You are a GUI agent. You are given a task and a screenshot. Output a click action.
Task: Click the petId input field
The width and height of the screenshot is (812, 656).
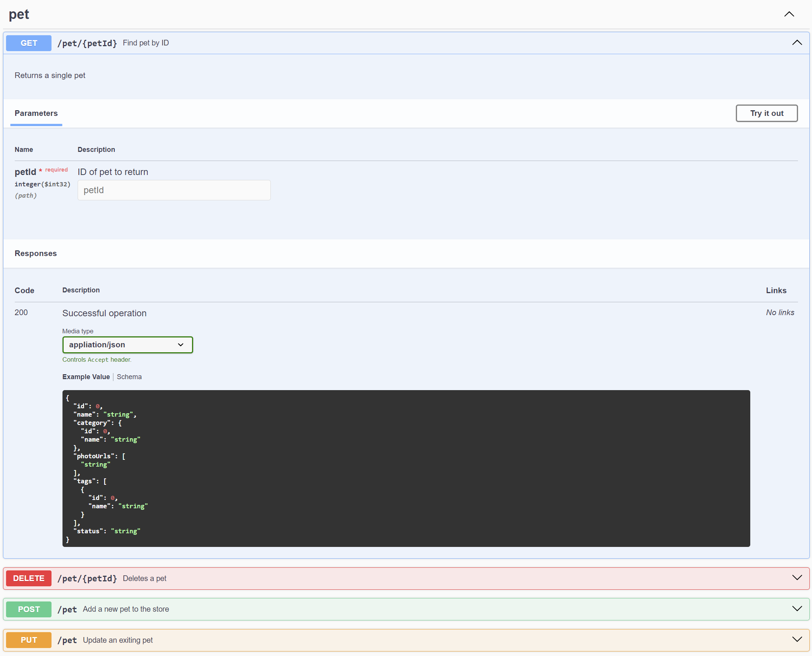tap(174, 190)
